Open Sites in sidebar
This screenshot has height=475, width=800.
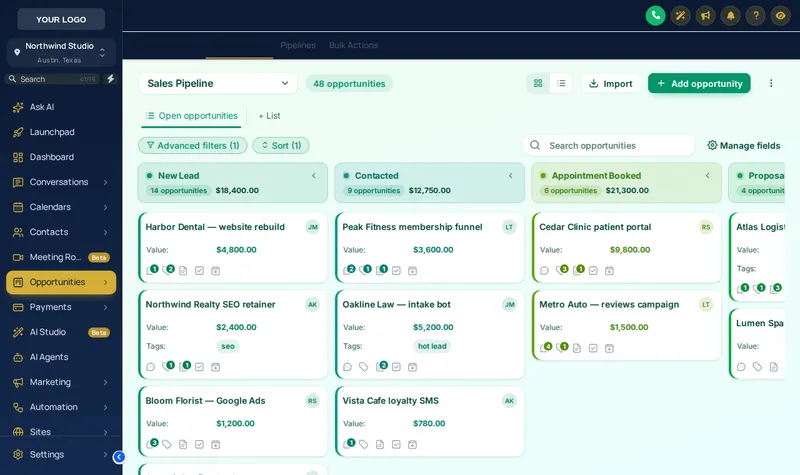click(61, 432)
